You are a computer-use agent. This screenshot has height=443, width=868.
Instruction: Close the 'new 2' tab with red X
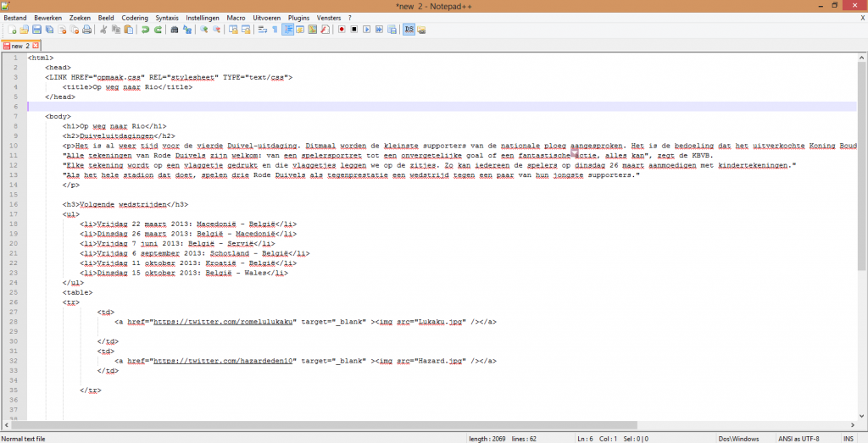coord(36,46)
